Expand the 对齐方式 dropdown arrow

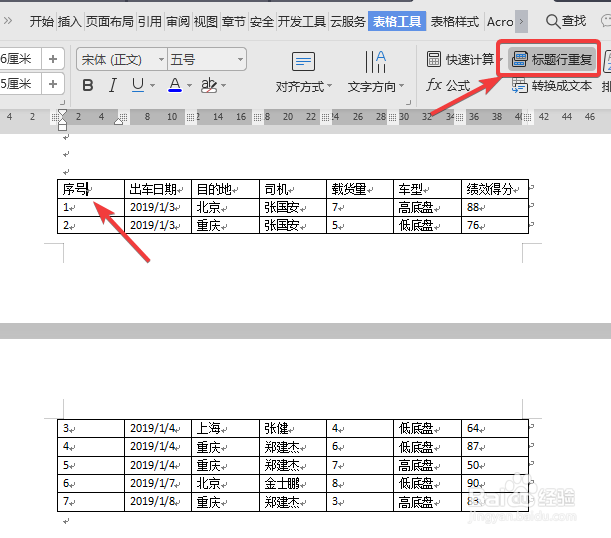pos(330,86)
